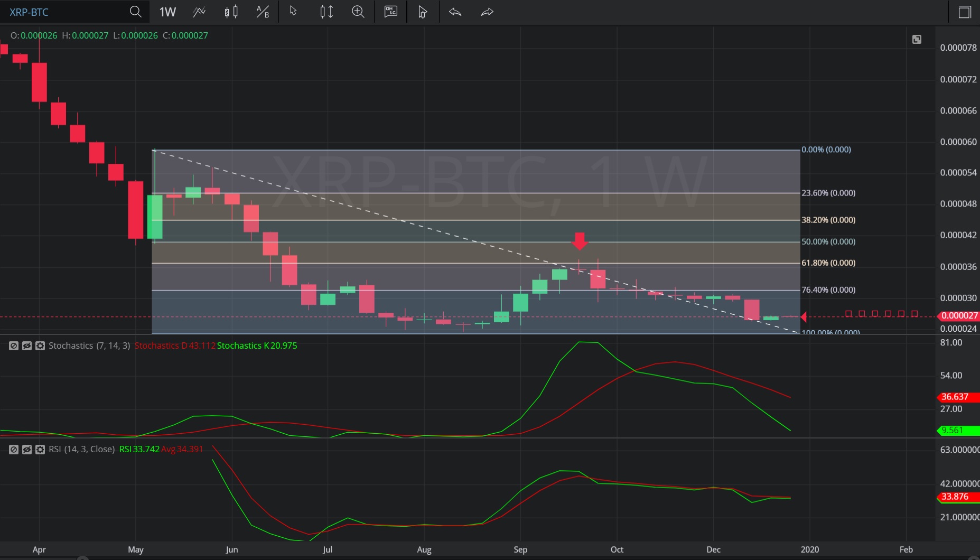This screenshot has height=560, width=980.
Task: Open the candlestick chart type icon
Action: [x=231, y=12]
